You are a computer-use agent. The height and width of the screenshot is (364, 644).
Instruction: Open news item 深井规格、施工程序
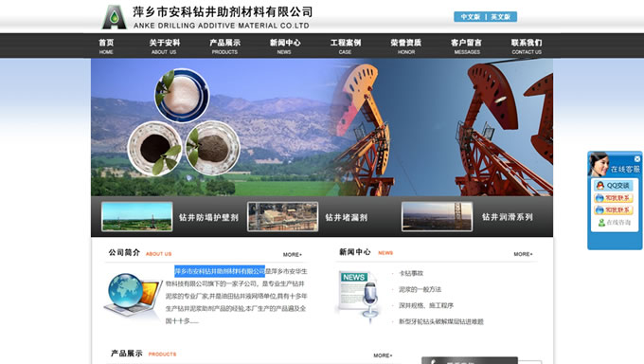click(x=426, y=305)
